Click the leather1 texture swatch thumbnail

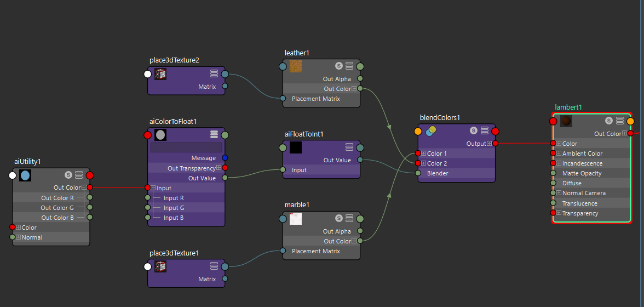(296, 66)
